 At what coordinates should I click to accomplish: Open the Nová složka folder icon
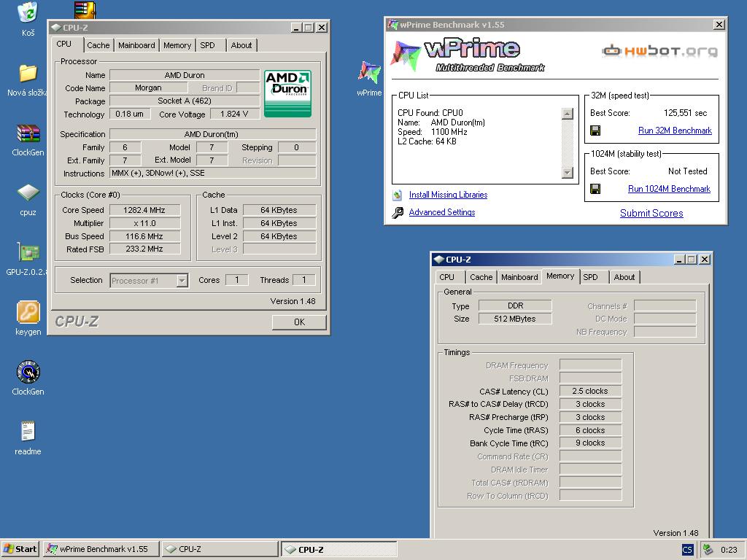coord(28,73)
